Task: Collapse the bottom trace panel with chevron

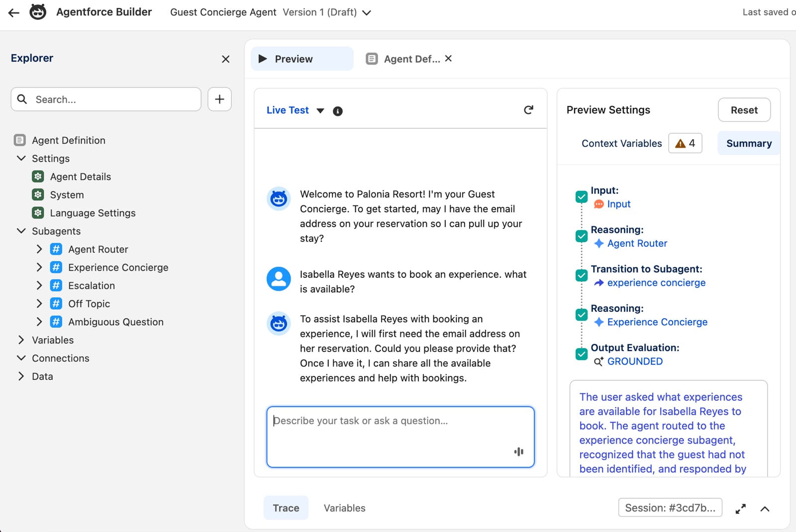Action: tap(765, 509)
